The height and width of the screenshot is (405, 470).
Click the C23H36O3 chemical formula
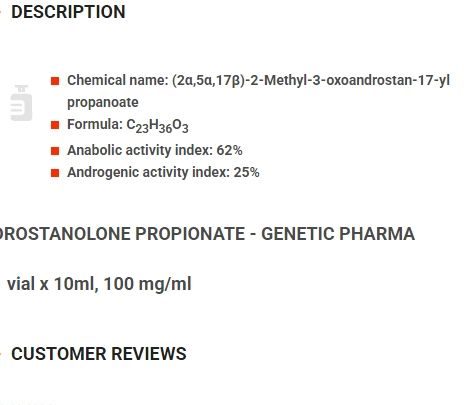(157, 126)
